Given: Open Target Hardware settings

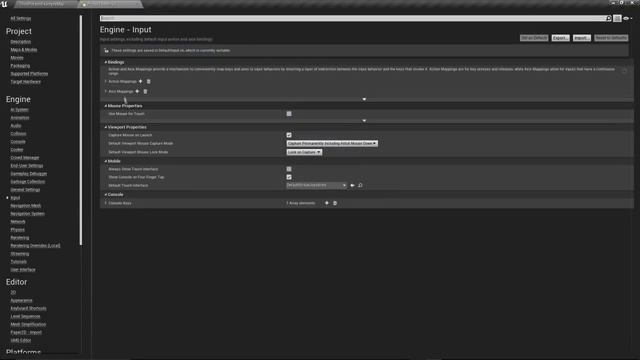Looking at the screenshot, I should click(25, 82).
